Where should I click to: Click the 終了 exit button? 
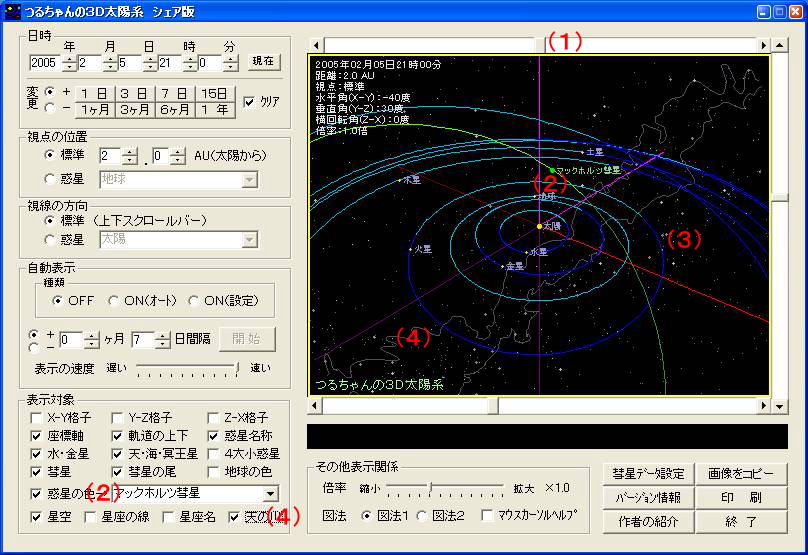tap(741, 521)
